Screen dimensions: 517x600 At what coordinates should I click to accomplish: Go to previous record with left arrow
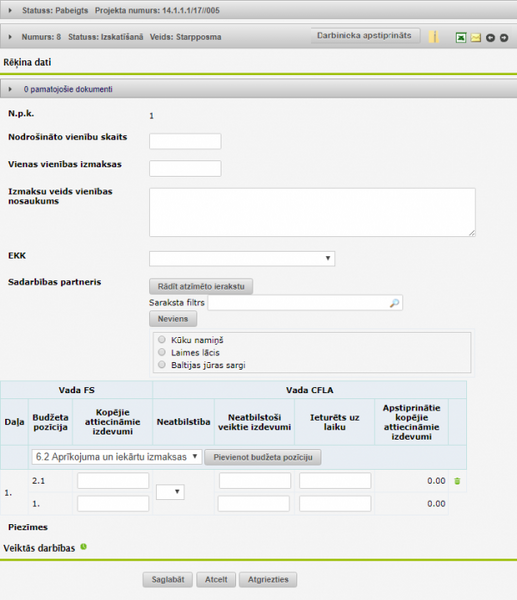(490, 38)
